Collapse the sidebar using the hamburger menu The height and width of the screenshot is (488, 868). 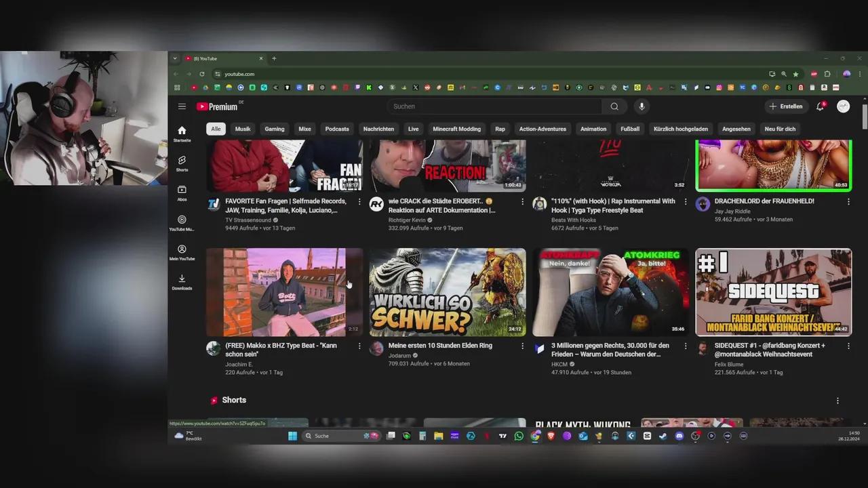tap(182, 106)
